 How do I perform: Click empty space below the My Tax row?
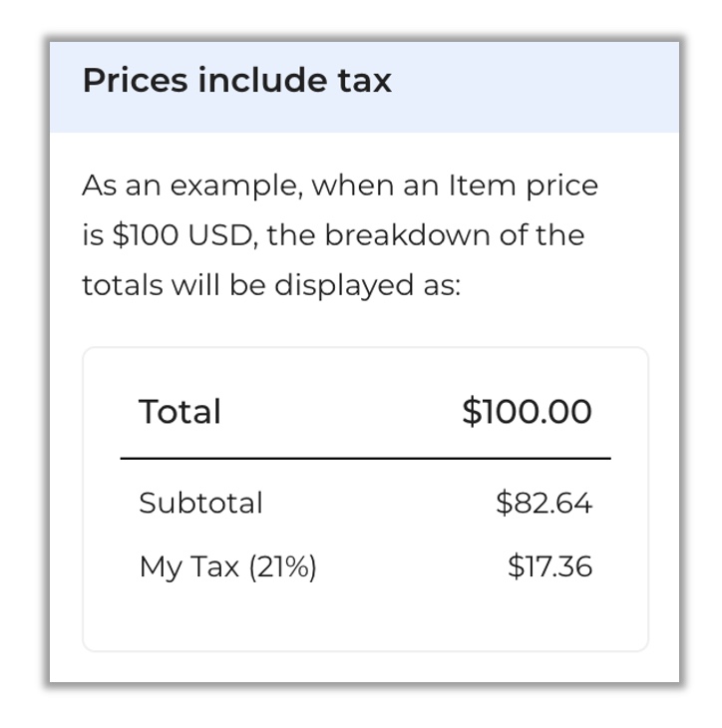[365, 617]
